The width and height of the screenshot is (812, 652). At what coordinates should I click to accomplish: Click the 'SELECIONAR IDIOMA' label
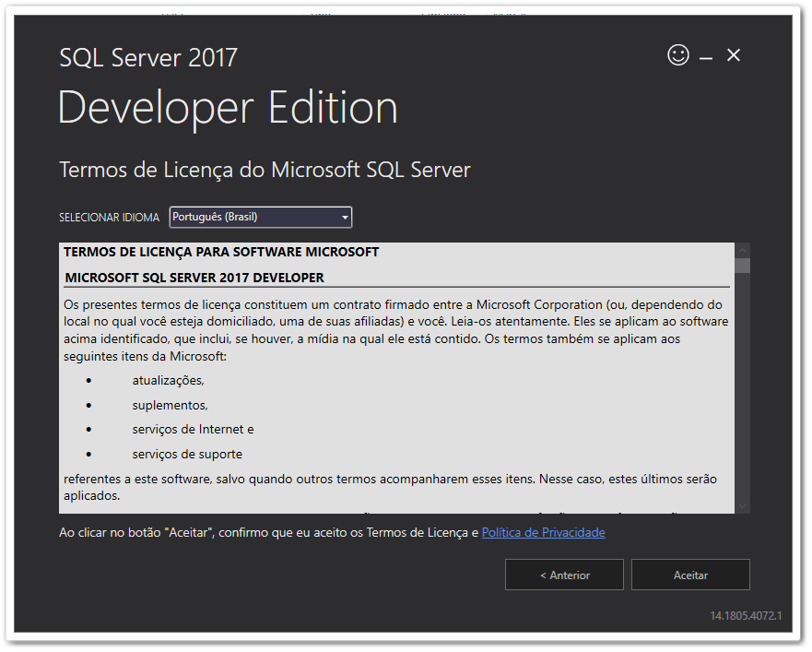click(x=110, y=218)
